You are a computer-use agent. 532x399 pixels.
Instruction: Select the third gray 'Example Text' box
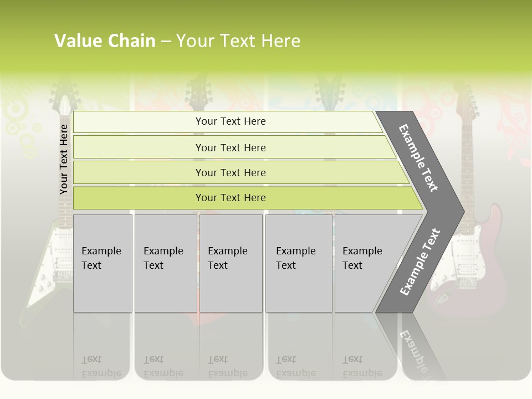(231, 263)
